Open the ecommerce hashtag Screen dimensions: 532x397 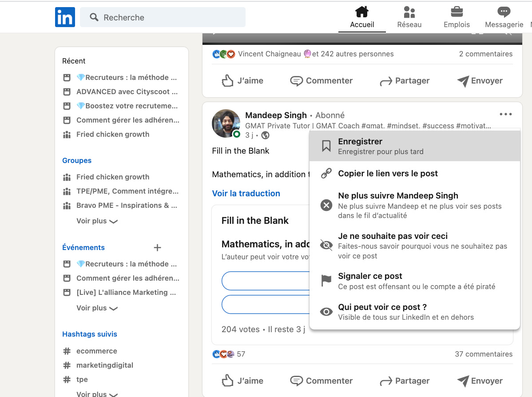click(x=97, y=351)
